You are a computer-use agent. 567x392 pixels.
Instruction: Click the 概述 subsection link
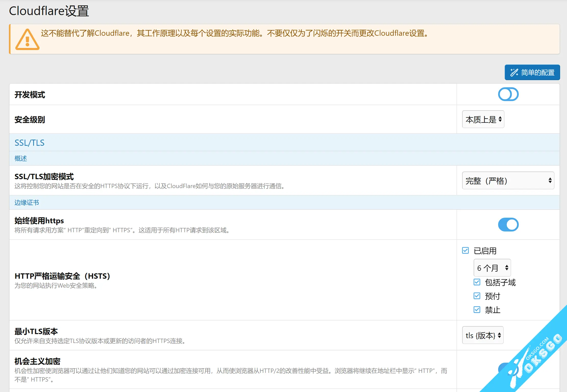click(21, 158)
